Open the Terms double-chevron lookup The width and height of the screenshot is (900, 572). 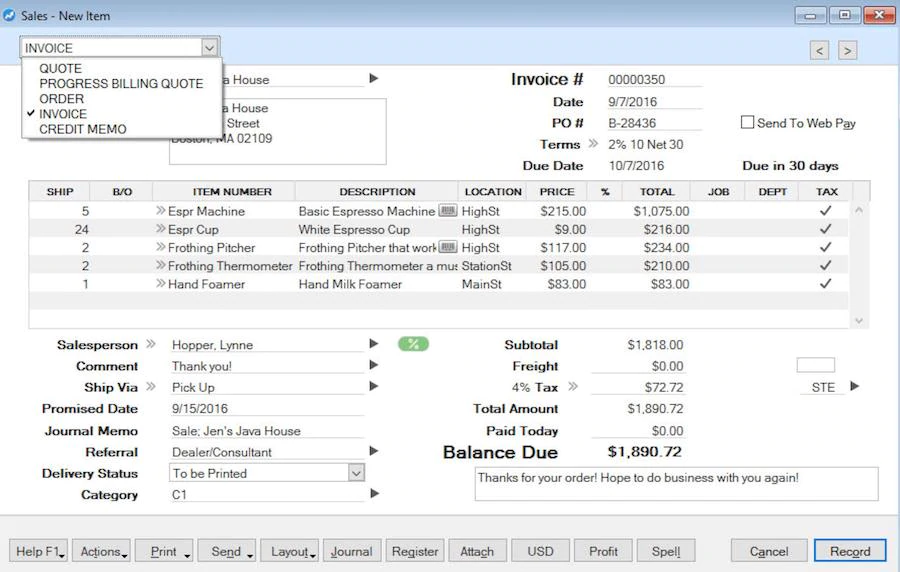(x=593, y=144)
